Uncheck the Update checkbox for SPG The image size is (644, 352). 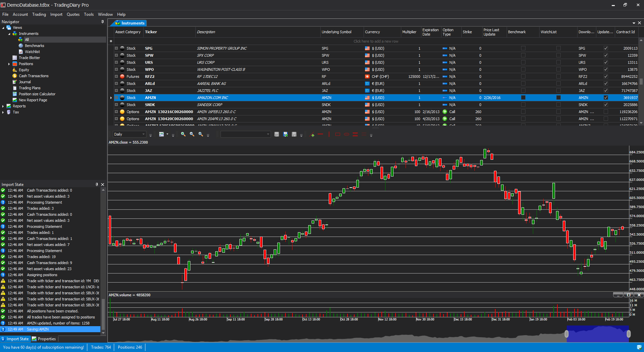pyautogui.click(x=605, y=48)
